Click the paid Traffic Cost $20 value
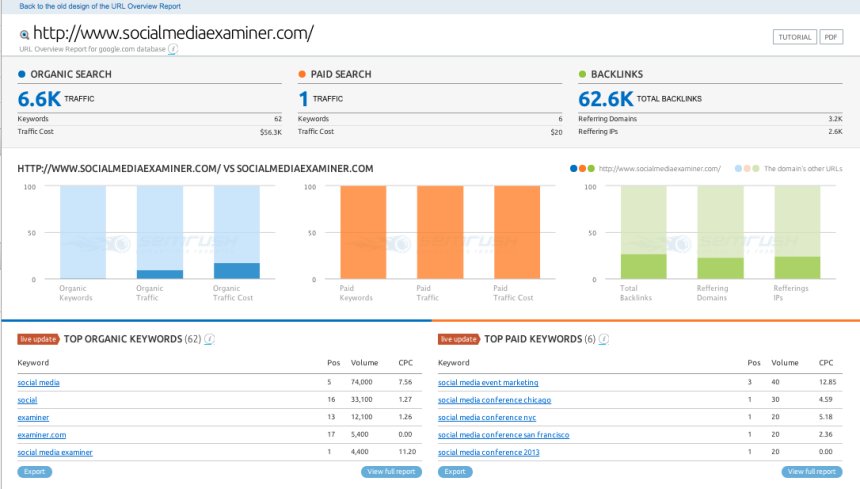 tap(557, 132)
